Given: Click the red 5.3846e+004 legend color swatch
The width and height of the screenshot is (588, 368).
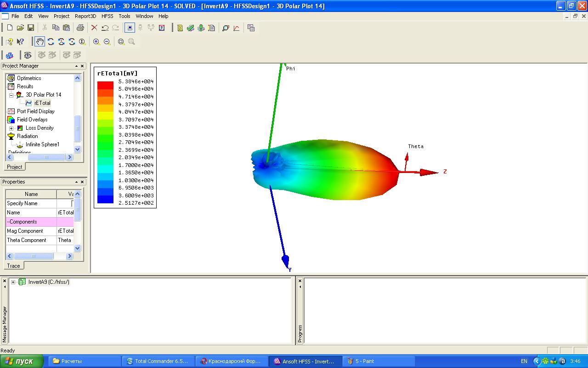Looking at the screenshot, I should [105, 85].
